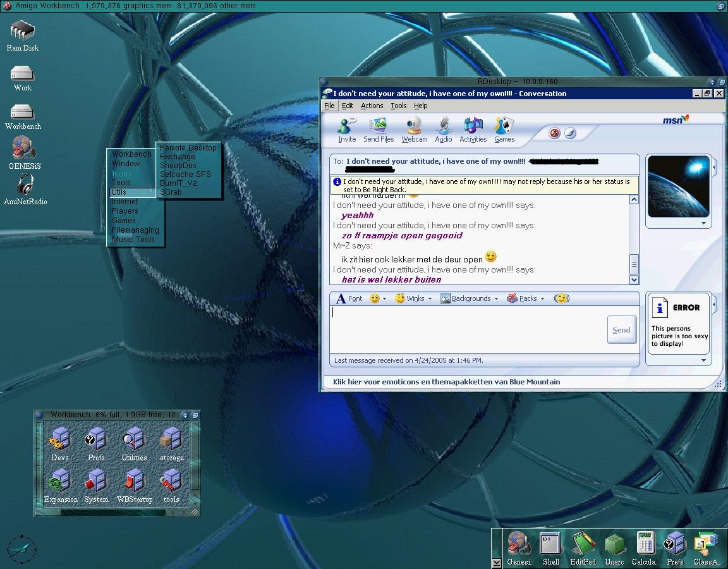728x569 pixels.
Task: Click the Genesis icon in the dock
Action: tap(519, 549)
